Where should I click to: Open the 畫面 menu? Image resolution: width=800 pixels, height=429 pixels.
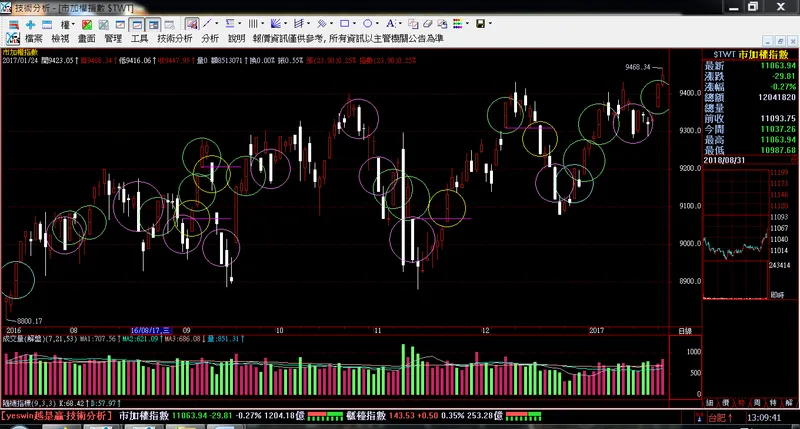(87, 38)
